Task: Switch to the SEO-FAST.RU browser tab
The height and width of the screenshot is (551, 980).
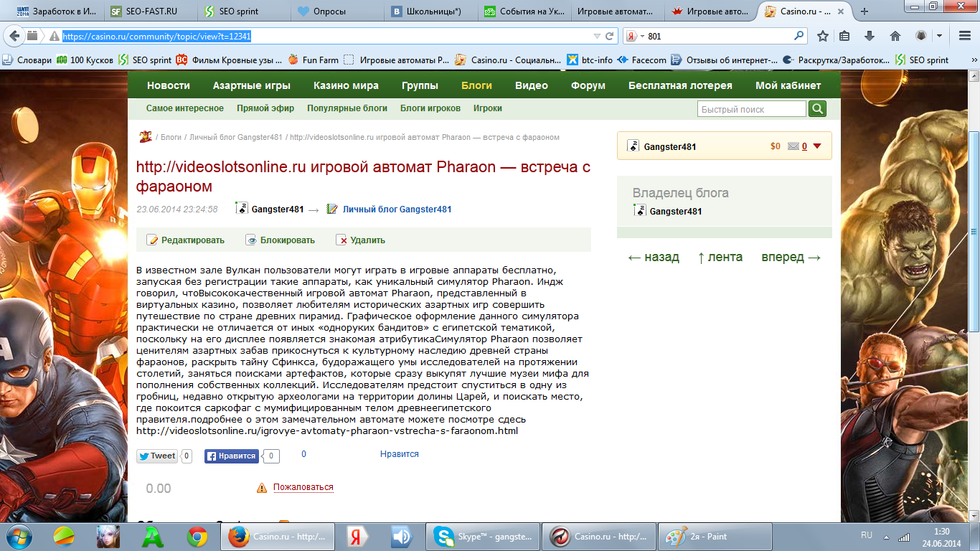Action: coord(149,11)
